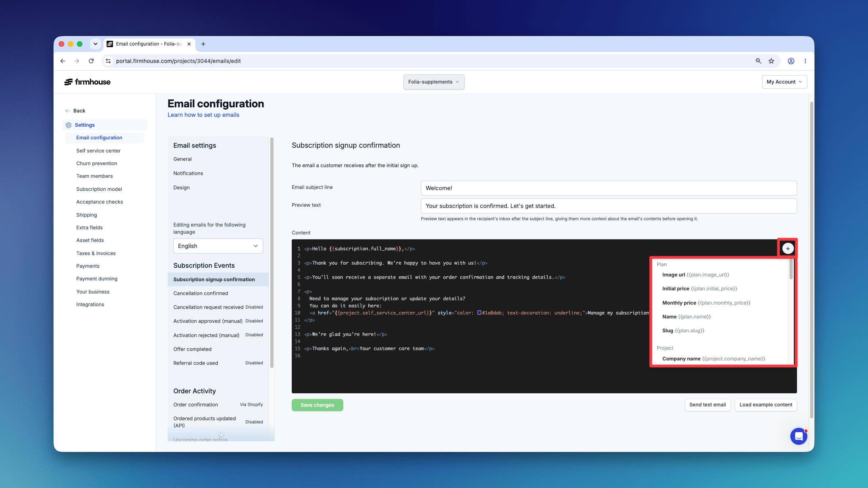868x488 pixels.
Task: Open General email settings
Action: pyautogui.click(x=182, y=159)
